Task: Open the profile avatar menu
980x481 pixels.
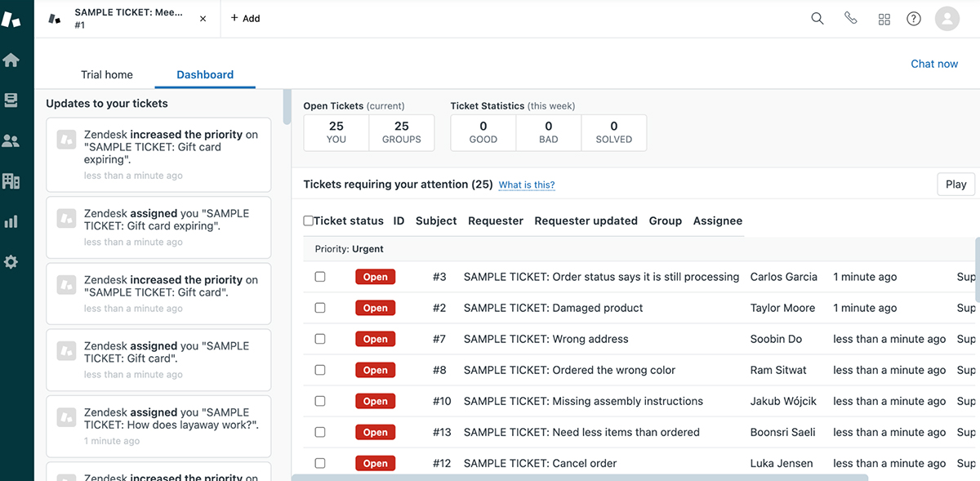Action: pos(947,18)
